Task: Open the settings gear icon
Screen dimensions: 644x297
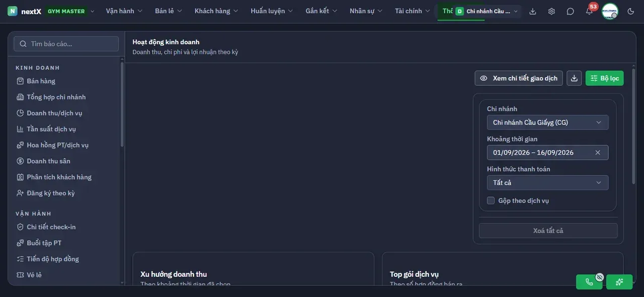Action: pos(551,11)
